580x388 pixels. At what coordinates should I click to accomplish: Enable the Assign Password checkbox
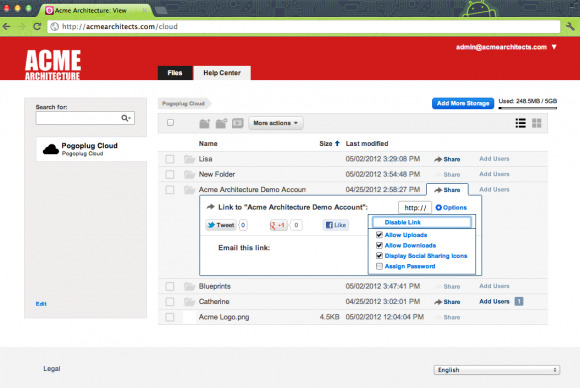pyautogui.click(x=379, y=266)
